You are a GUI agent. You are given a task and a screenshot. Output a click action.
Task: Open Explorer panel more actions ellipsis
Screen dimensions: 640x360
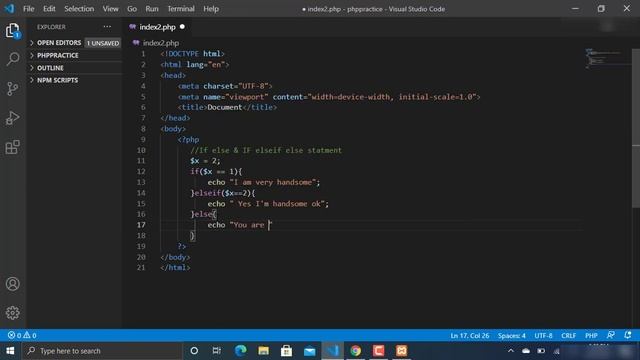pyautogui.click(x=107, y=27)
